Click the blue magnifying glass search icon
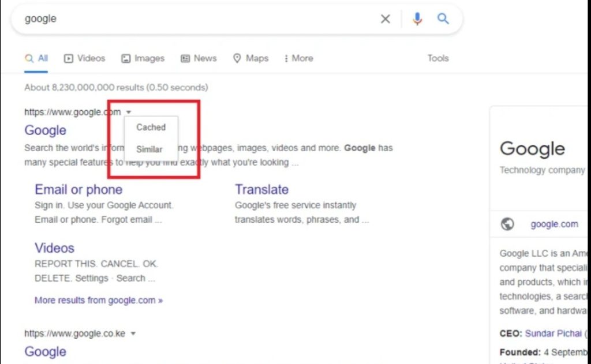The image size is (591, 364). (443, 18)
